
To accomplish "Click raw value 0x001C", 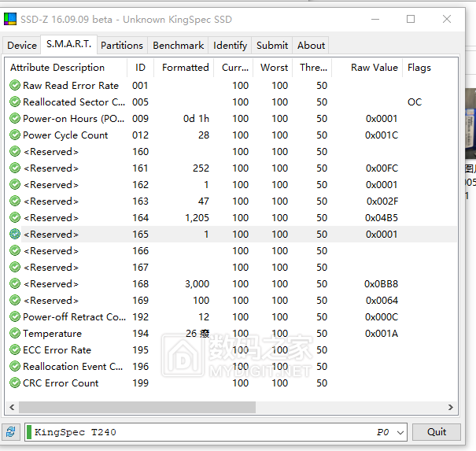I will coord(382,135).
